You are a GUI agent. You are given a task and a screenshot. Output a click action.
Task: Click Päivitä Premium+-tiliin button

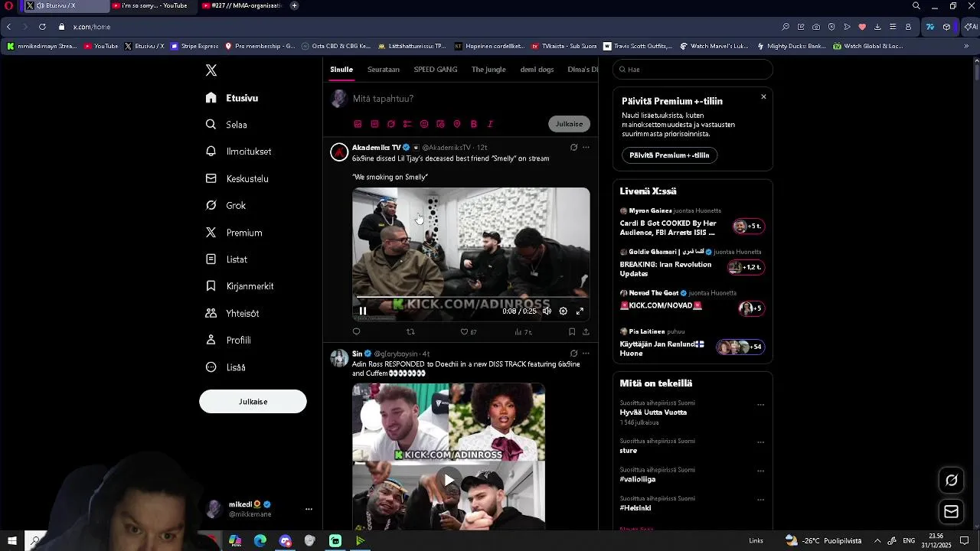click(x=669, y=155)
